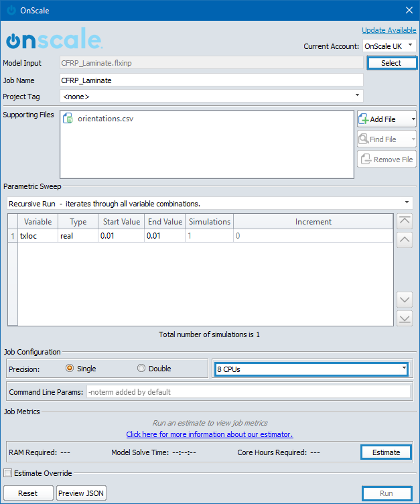Select row number 1 header
This screenshot has width=420, height=504.
coord(13,236)
